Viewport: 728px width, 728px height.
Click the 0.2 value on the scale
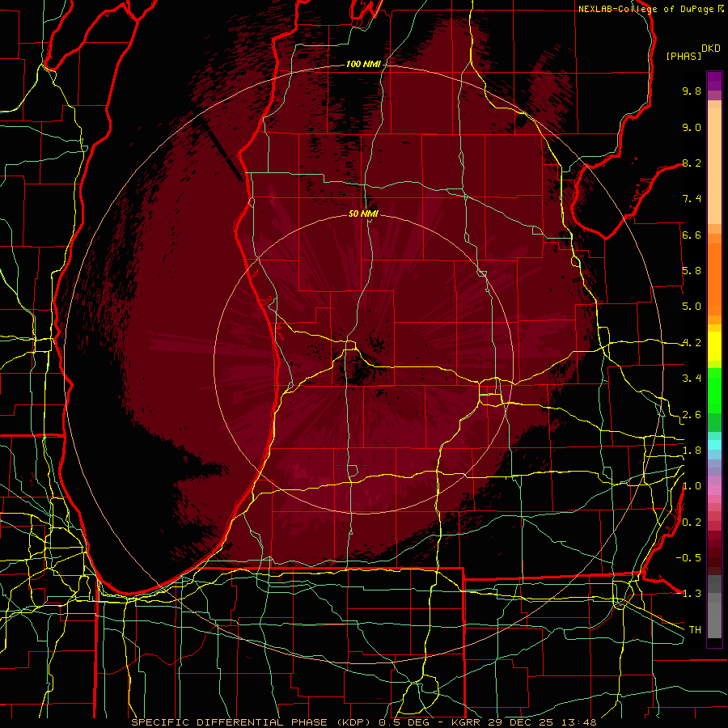[692, 523]
